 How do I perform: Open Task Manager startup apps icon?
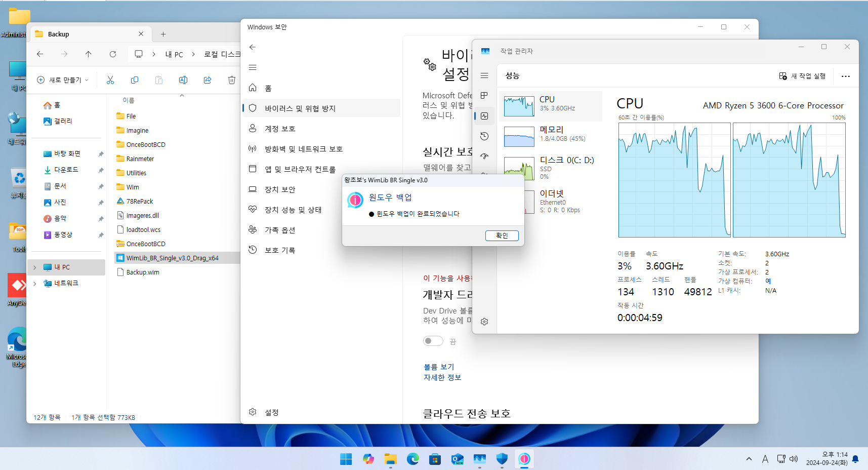[484, 156]
